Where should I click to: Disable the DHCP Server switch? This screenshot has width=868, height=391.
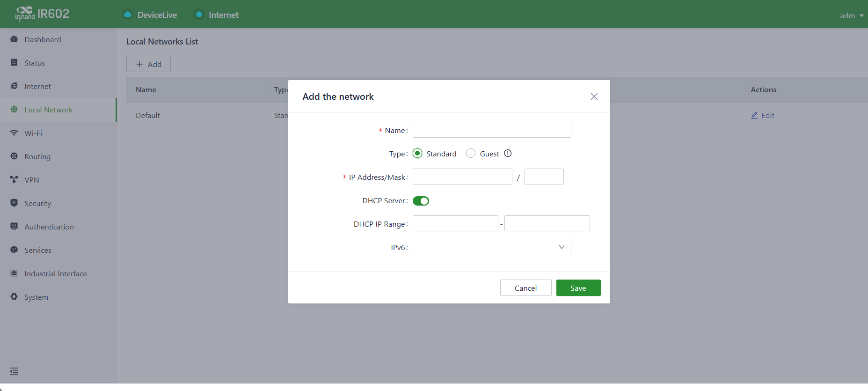coord(421,201)
